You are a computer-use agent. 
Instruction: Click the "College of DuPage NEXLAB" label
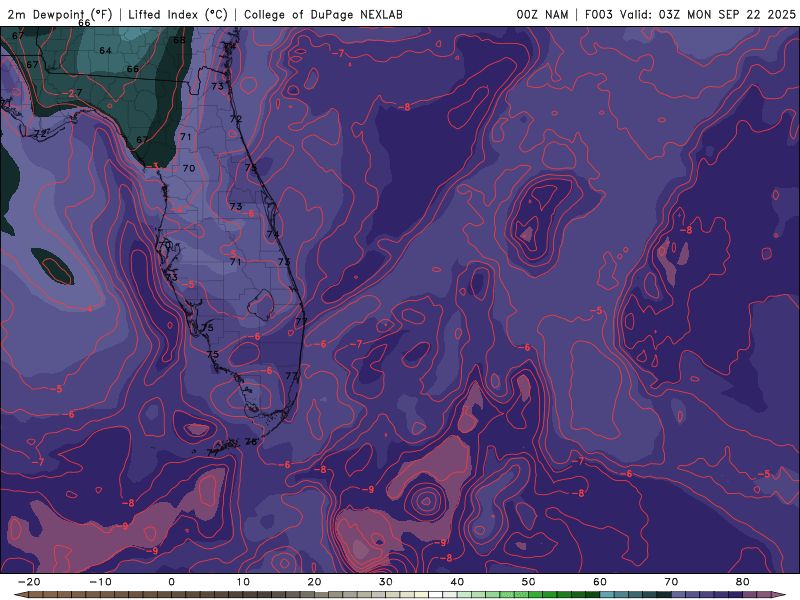(x=323, y=14)
